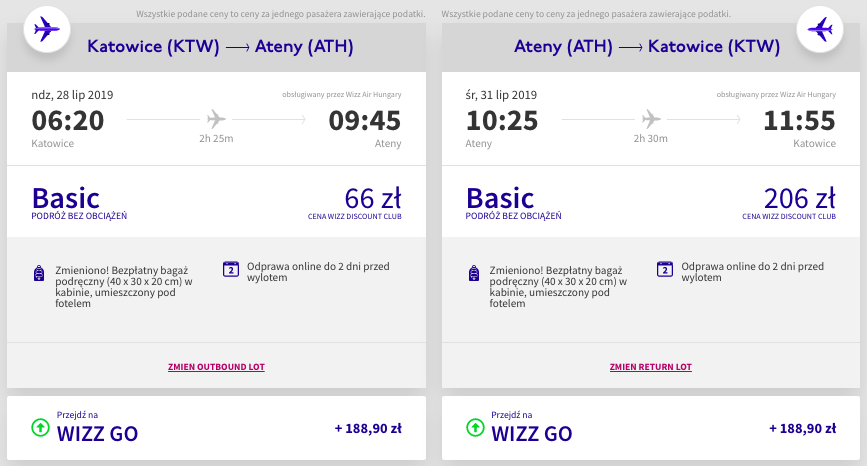Click the grey plane icon on return route
This screenshot has width=867, height=466.
click(651, 117)
